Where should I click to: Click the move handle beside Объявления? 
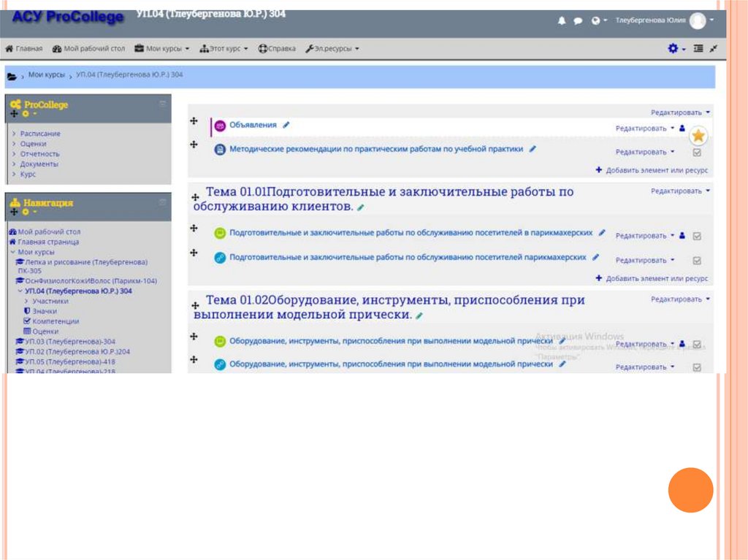(194, 121)
